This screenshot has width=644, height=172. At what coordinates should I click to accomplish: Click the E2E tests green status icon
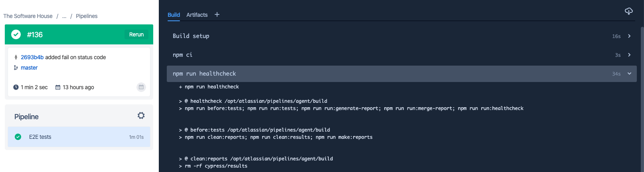coord(18,137)
